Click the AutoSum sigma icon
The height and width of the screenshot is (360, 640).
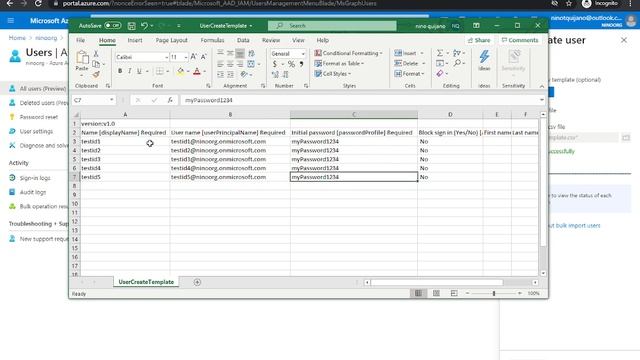[x=440, y=53]
